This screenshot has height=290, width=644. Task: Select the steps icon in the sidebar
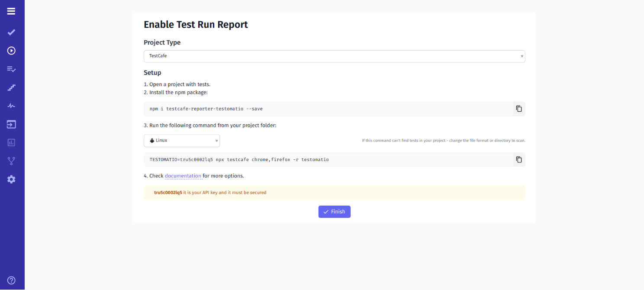click(11, 87)
